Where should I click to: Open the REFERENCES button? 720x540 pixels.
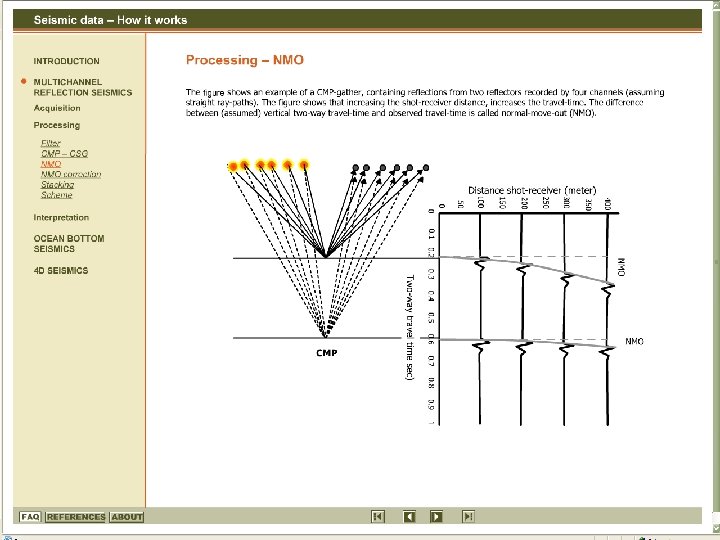click(x=76, y=517)
